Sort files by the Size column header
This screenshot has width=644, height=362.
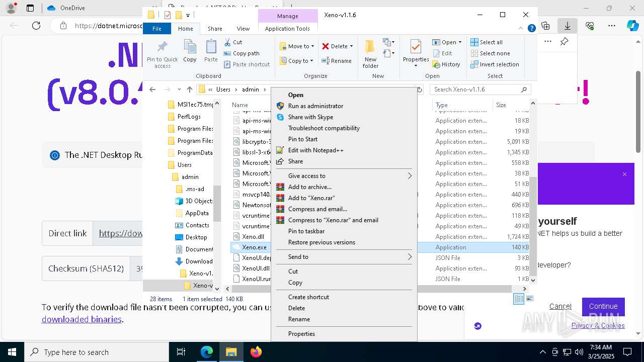511,105
